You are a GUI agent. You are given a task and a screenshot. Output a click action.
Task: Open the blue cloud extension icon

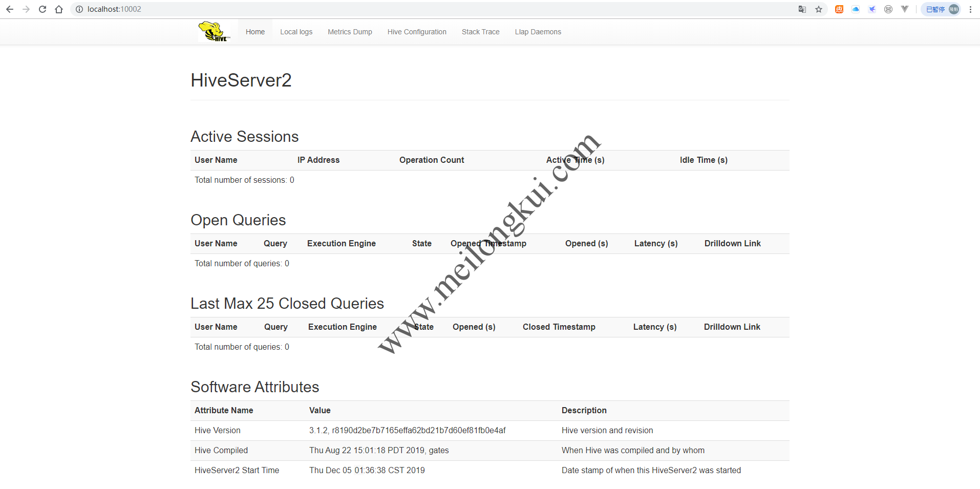click(856, 9)
